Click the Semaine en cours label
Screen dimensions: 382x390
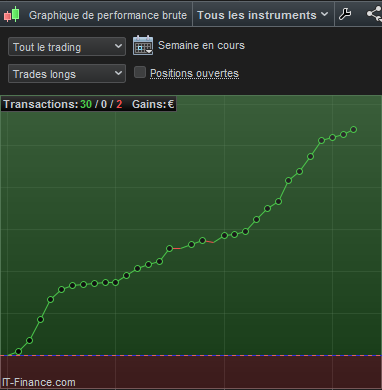tap(201, 45)
